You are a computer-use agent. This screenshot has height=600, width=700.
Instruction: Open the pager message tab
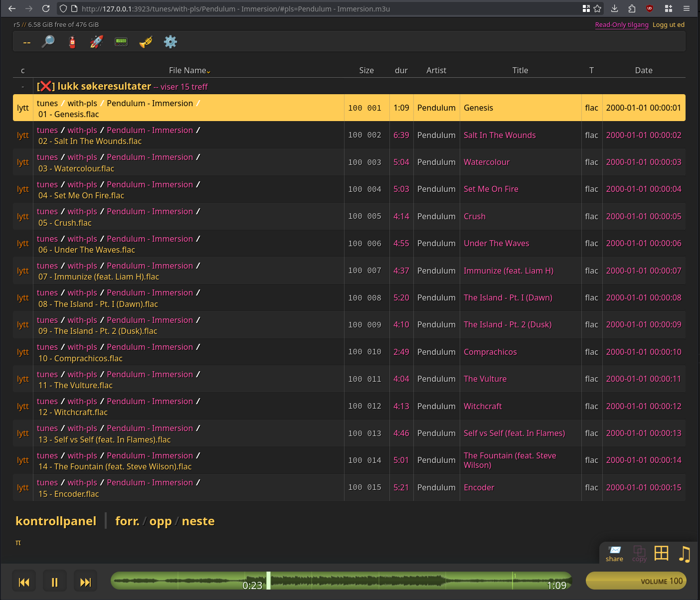pos(121,42)
